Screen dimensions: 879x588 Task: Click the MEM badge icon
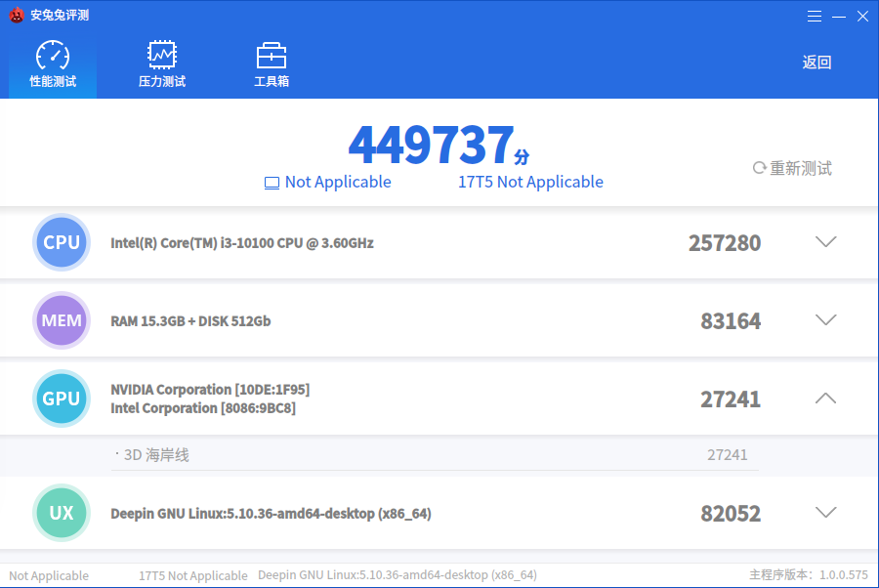[x=62, y=320]
